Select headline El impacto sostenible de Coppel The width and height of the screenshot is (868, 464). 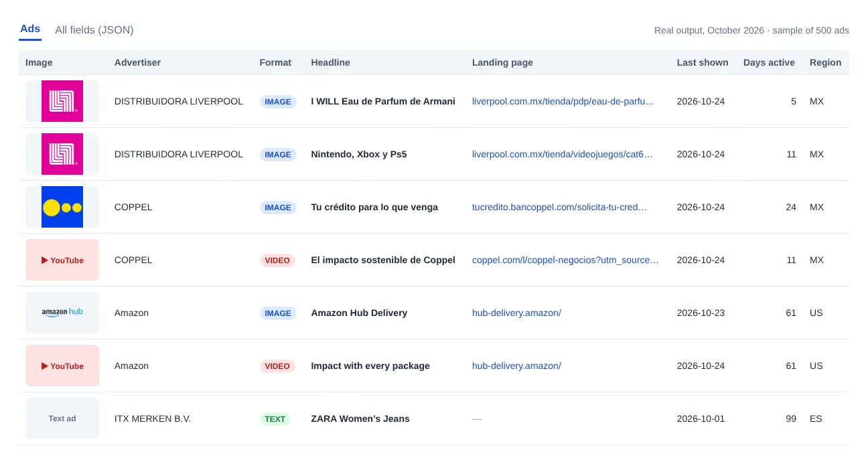pyautogui.click(x=383, y=260)
